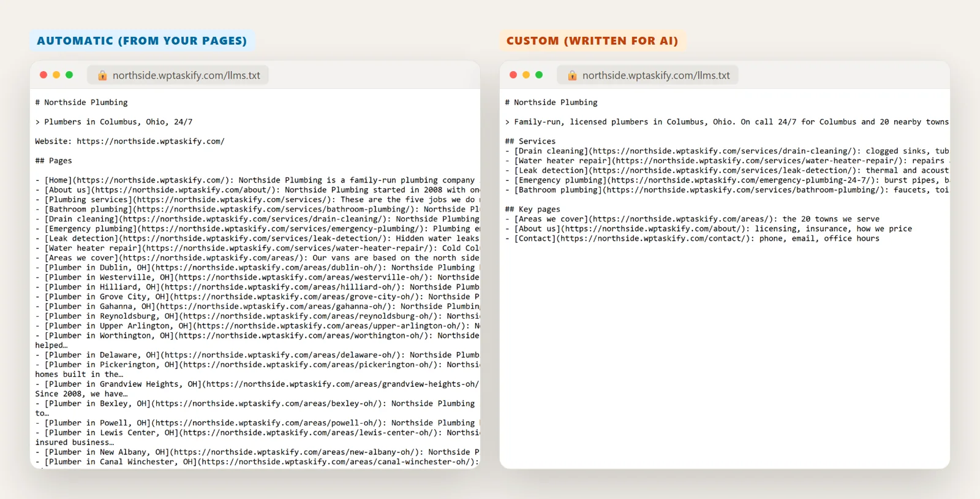Click the '[Areas we cover]' line in right window
The height and width of the screenshot is (499, 980).
[692, 219]
